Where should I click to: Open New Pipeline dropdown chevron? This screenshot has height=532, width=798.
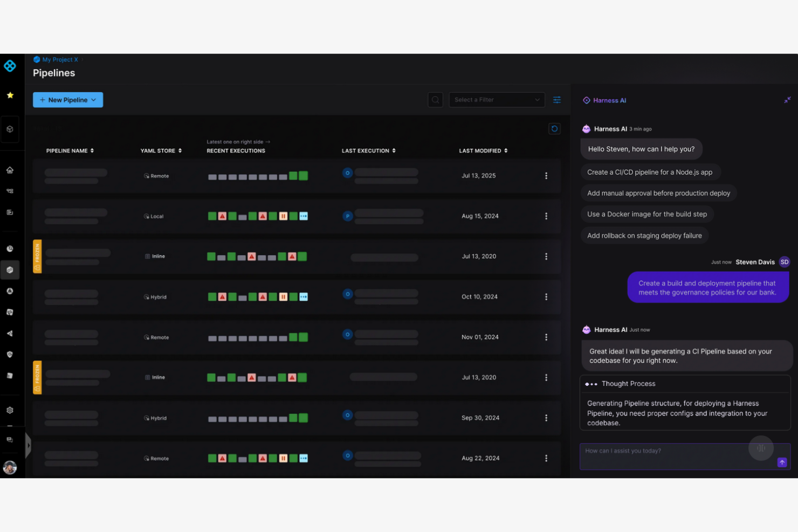(94, 100)
